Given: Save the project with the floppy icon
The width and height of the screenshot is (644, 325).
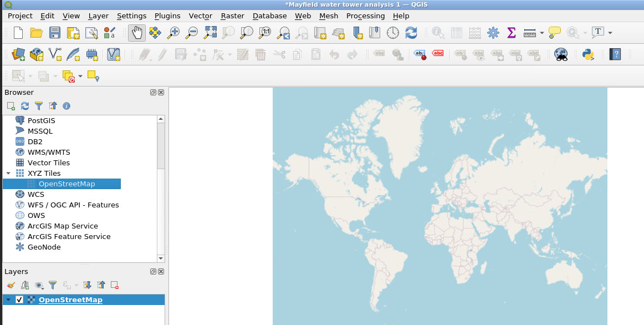Looking at the screenshot, I should (54, 33).
